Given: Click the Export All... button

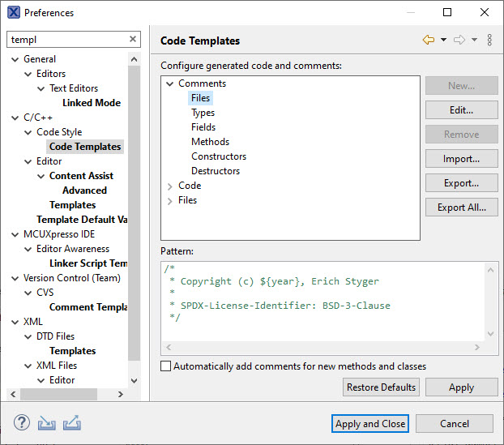Looking at the screenshot, I should [461, 208].
